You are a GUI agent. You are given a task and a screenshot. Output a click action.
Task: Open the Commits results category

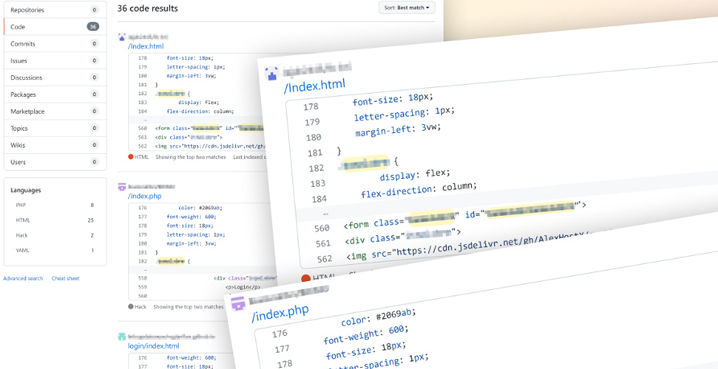(x=55, y=44)
